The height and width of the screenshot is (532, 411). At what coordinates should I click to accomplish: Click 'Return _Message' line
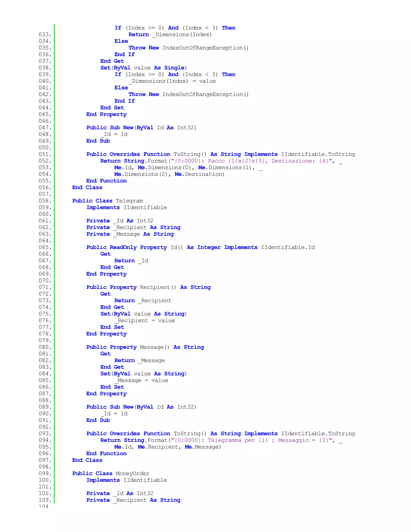139,361
